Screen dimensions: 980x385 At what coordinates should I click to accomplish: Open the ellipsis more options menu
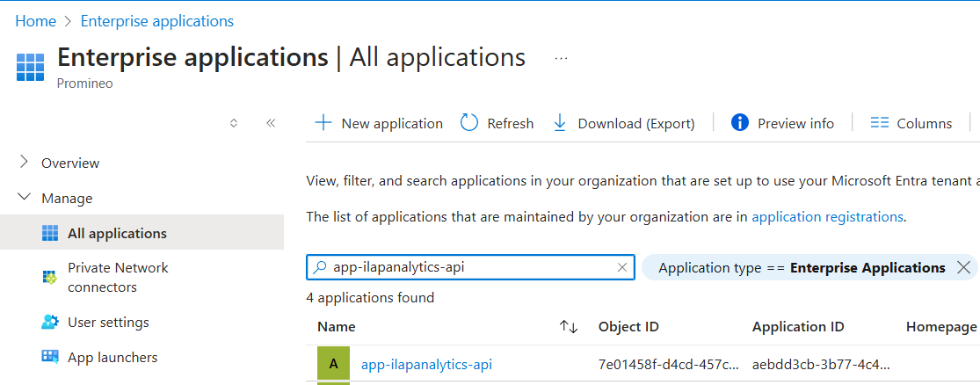[561, 58]
